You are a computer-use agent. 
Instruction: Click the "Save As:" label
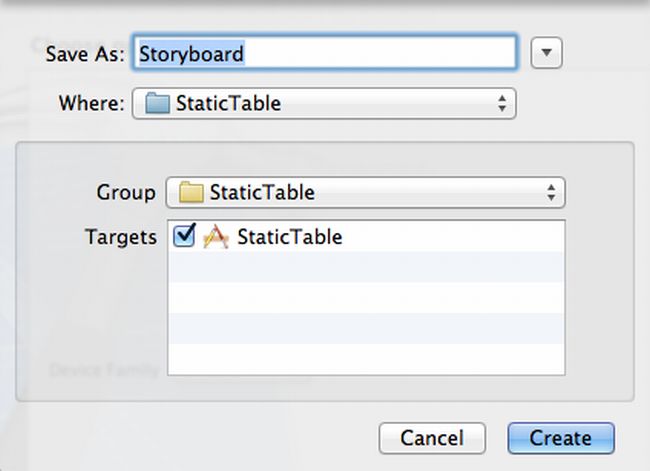point(85,54)
